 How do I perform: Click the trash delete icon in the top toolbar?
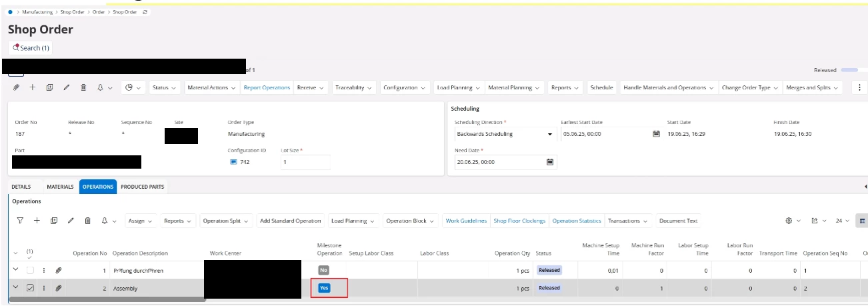83,87
